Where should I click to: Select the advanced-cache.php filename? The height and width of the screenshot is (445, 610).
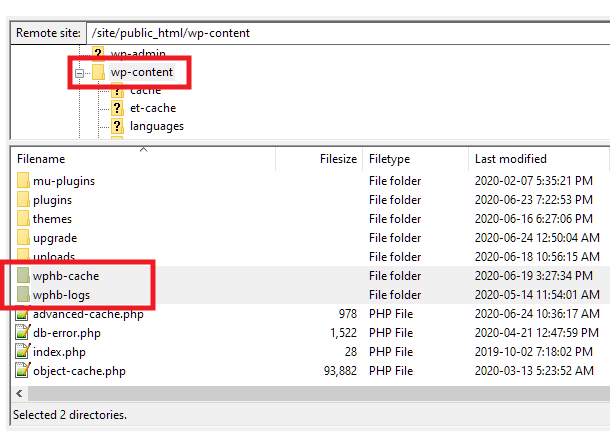pyautogui.click(x=88, y=314)
